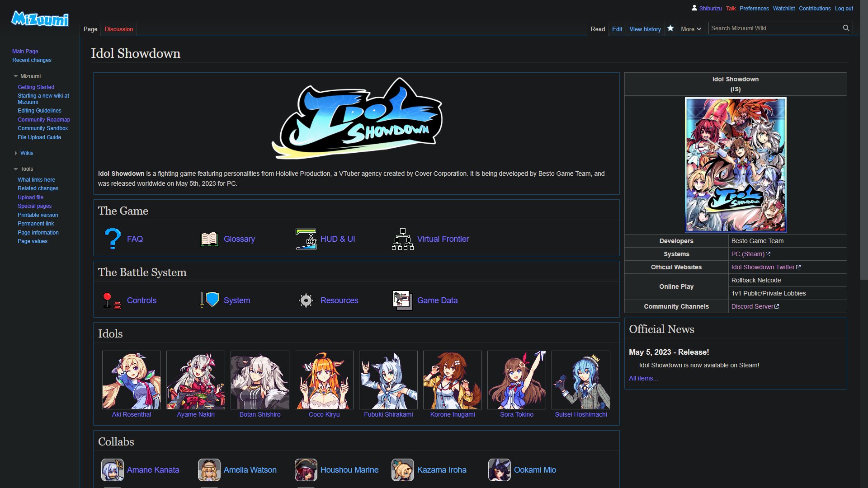Click the Controls joystick icon
This screenshot has width=868, height=488.
coord(111,300)
